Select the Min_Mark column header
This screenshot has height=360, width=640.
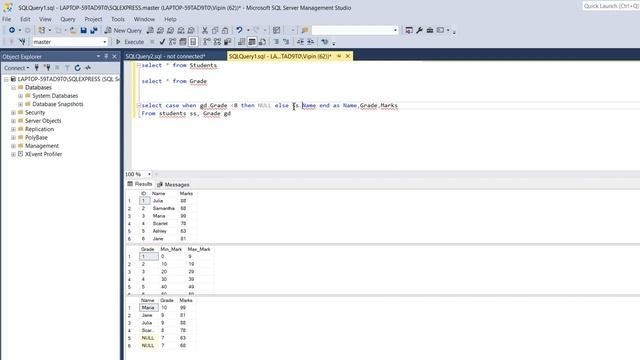click(171, 249)
